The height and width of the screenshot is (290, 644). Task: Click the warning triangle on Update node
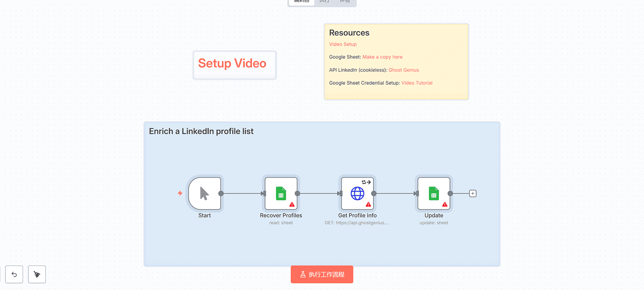[x=445, y=204]
